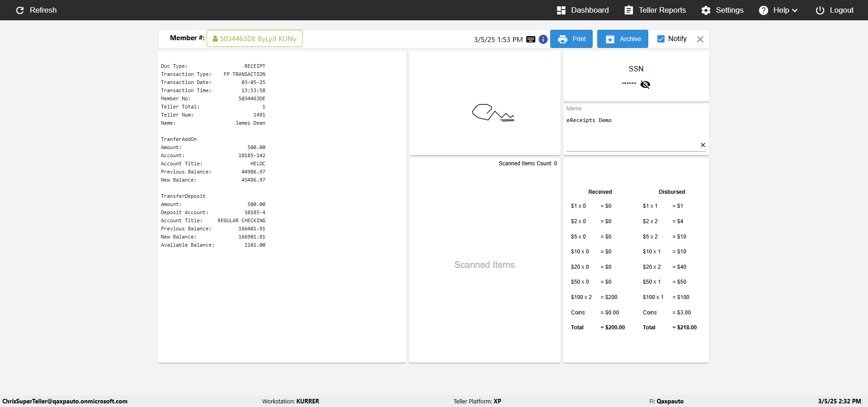Click Received row $100 x 2
The width and height of the screenshot is (868, 407).
594,297
